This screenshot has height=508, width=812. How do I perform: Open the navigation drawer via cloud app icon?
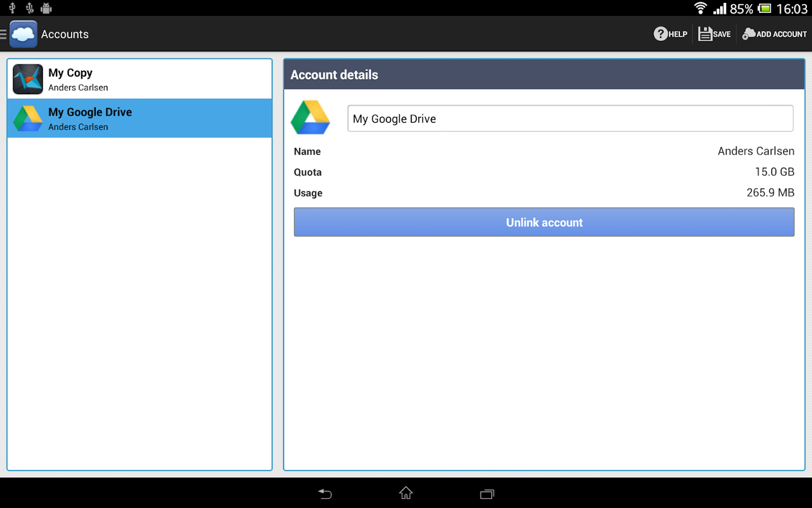(x=23, y=34)
